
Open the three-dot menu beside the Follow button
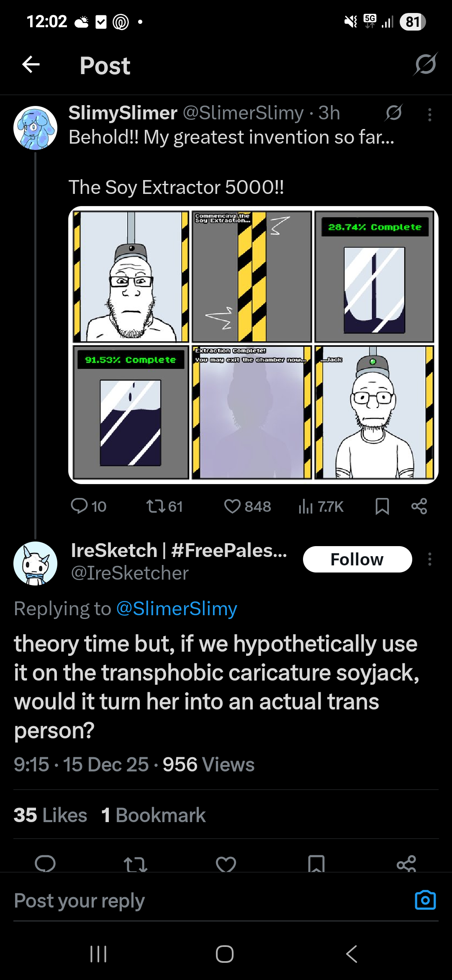(x=429, y=560)
